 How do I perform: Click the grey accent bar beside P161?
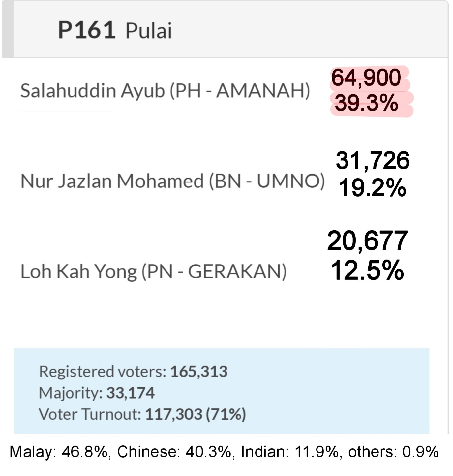click(x=8, y=29)
